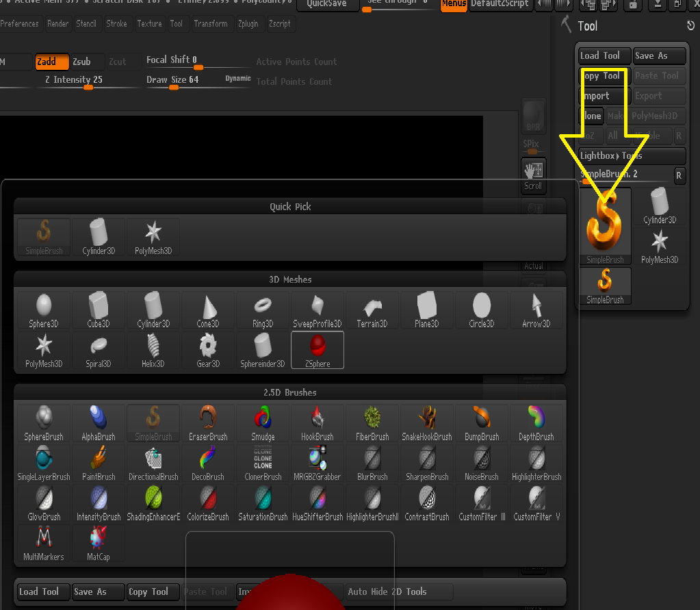
Task: Select the Arrow3D tool
Action: click(536, 310)
